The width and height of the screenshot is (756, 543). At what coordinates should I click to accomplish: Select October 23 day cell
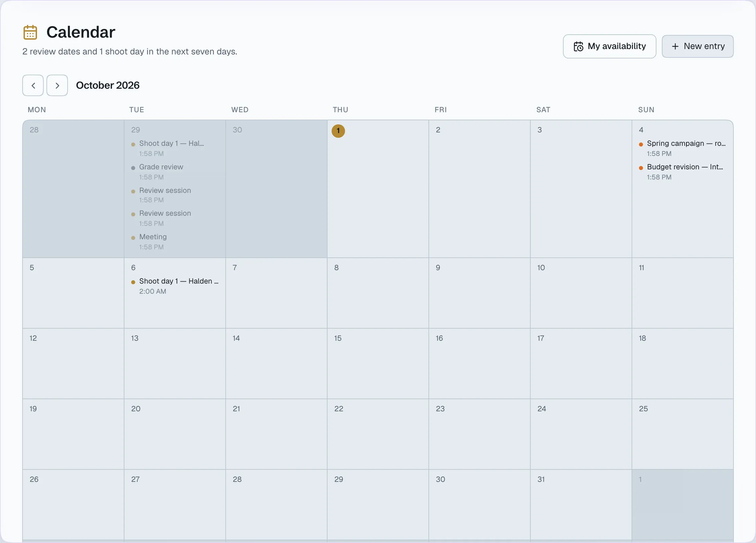pyautogui.click(x=480, y=434)
